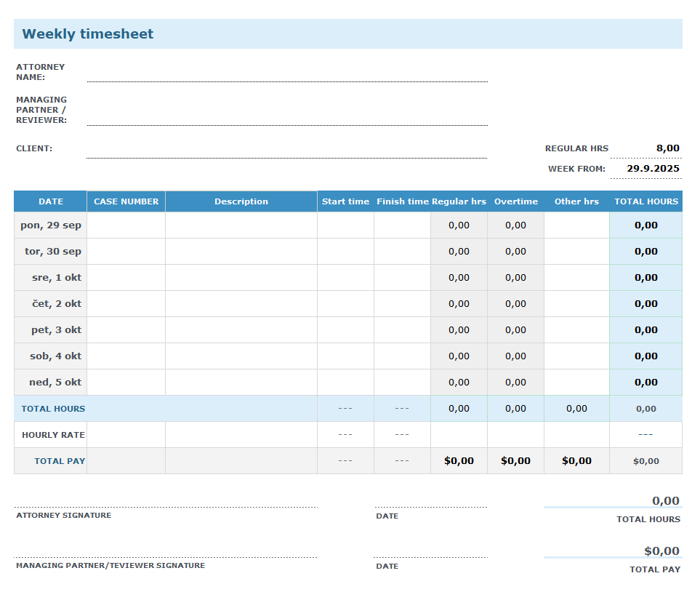Select the date cell čet, 2 okt
Screen dimensions: 700x592
(x=50, y=304)
